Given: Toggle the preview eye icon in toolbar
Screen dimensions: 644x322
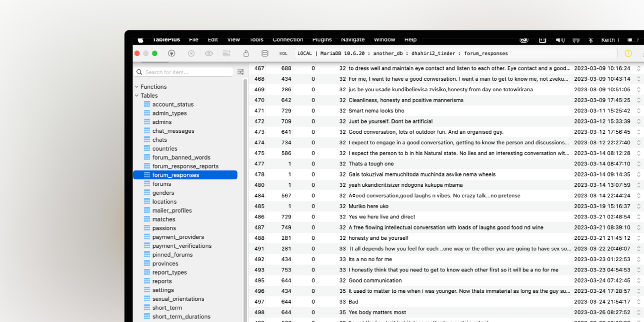Looking at the screenshot, I should [209, 54].
